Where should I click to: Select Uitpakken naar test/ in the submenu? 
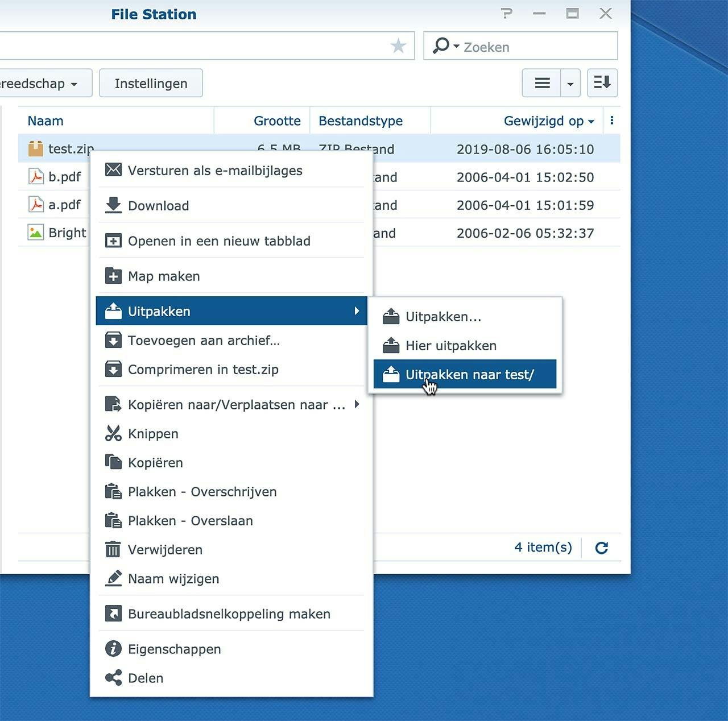coord(465,374)
